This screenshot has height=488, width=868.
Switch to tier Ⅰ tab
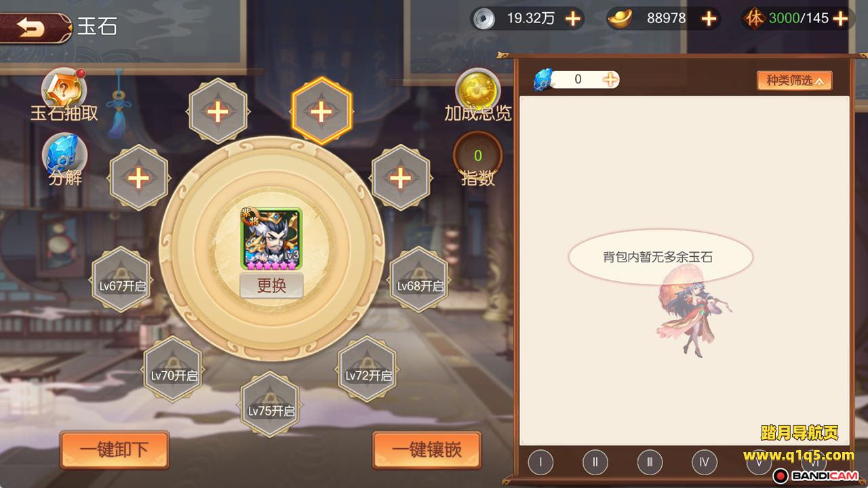click(540, 462)
